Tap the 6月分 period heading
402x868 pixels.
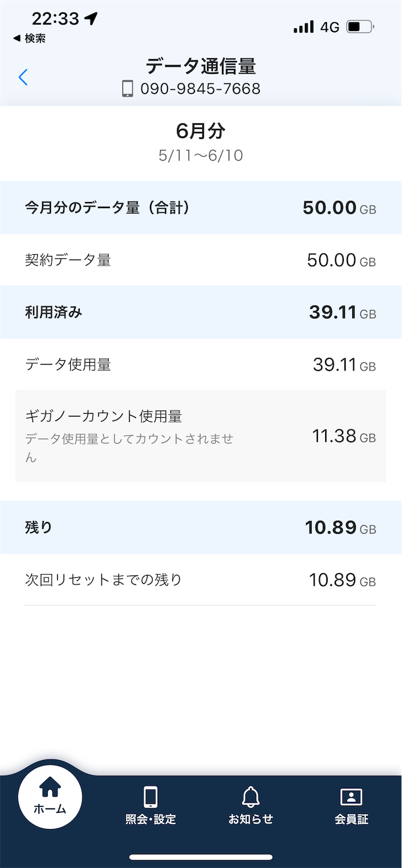[x=201, y=130]
